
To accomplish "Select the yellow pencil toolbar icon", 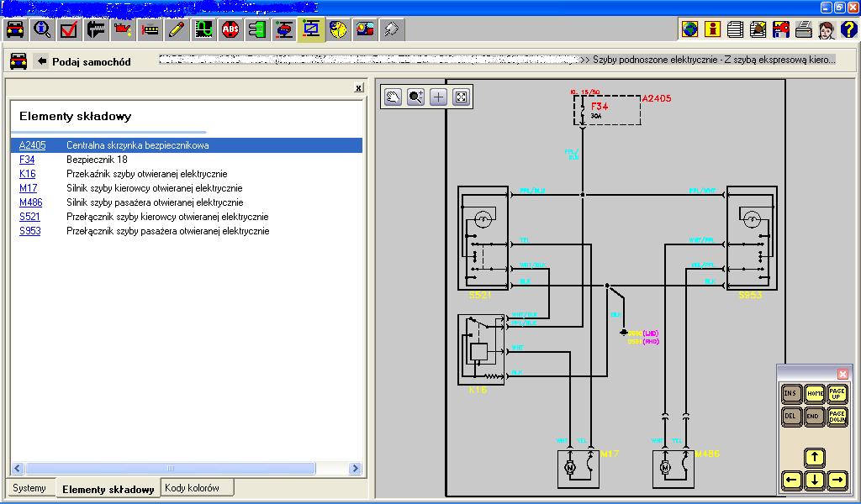I will [177, 30].
